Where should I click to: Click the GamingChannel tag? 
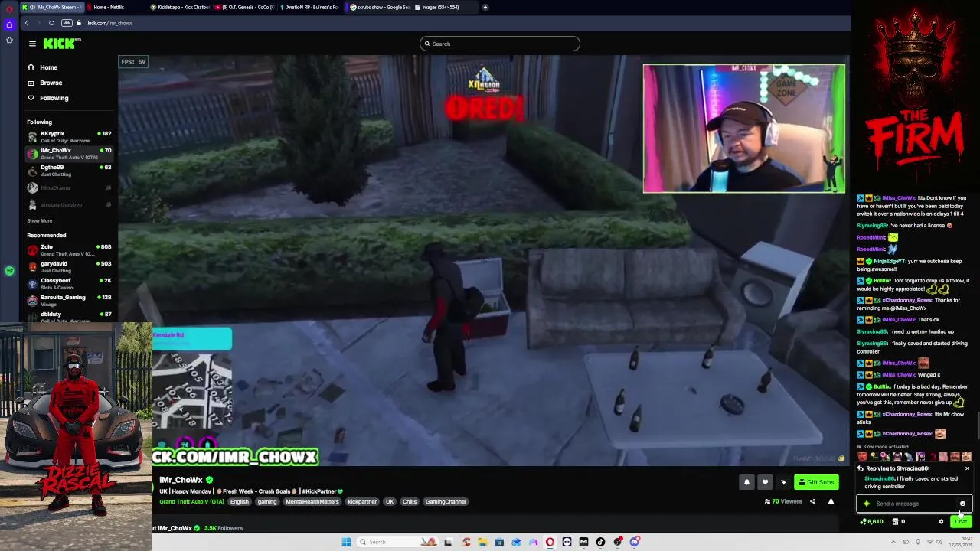pos(446,501)
